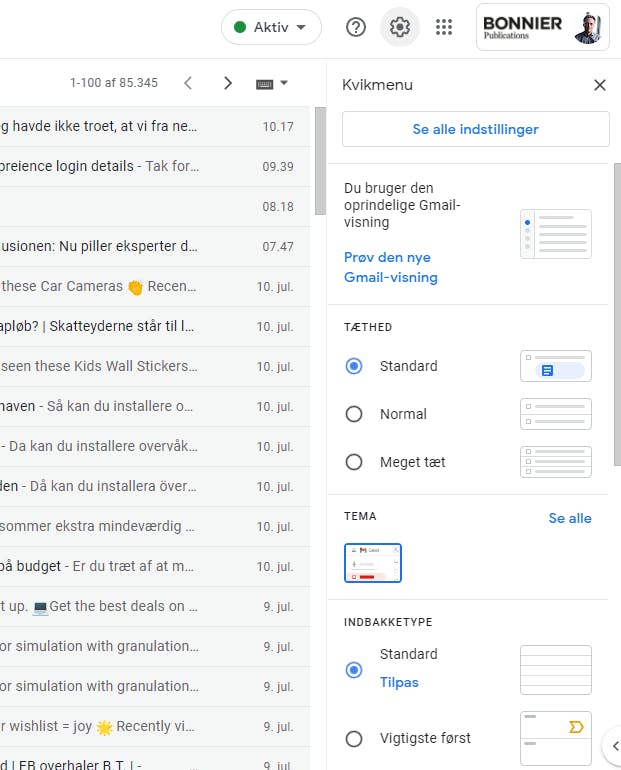Select the default theme thumbnail
This screenshot has width=621, height=770.
(x=373, y=563)
